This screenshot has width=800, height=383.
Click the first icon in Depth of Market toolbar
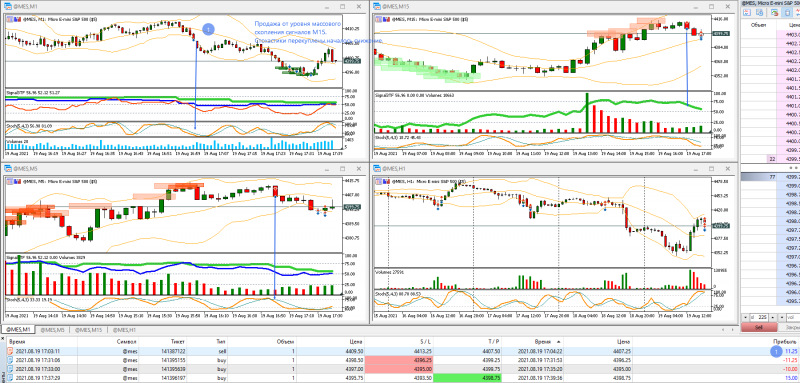747,12
